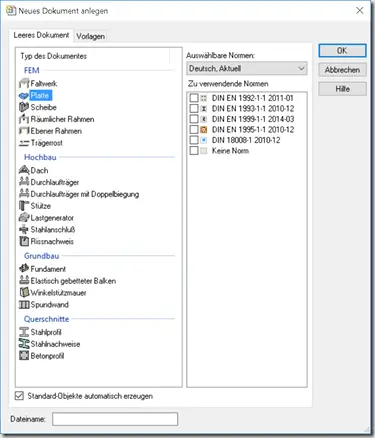The image size is (375, 438).
Task: Click the Spundwand icon
Action: point(24,304)
